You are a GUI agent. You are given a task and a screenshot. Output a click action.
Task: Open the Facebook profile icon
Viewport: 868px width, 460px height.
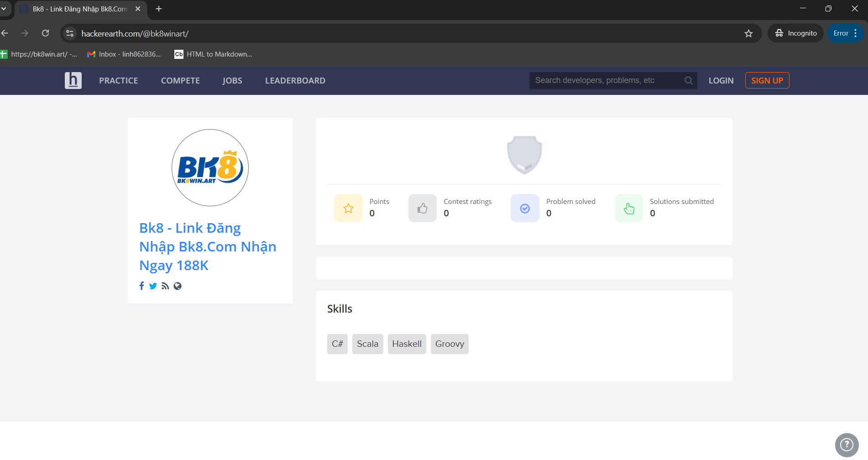(x=141, y=286)
